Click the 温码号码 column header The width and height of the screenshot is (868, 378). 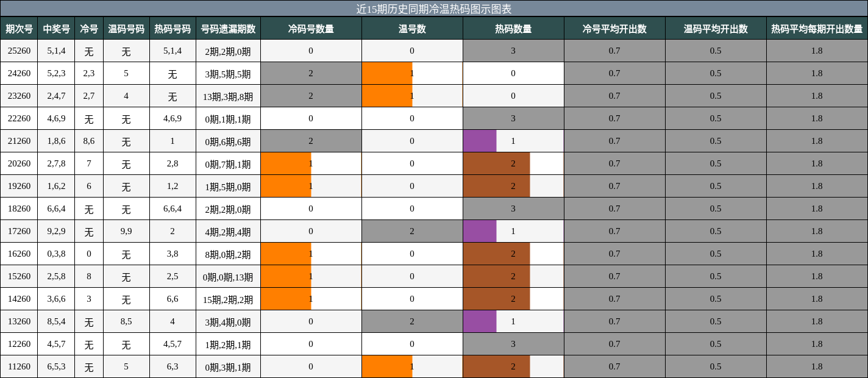pos(126,29)
